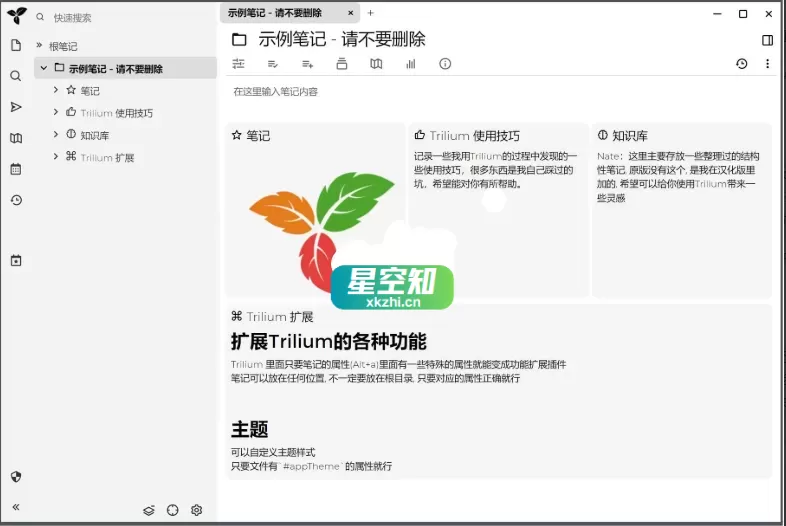Click the add-attribute list plus icon
Image resolution: width=786 pixels, height=526 pixels.
coord(307,64)
